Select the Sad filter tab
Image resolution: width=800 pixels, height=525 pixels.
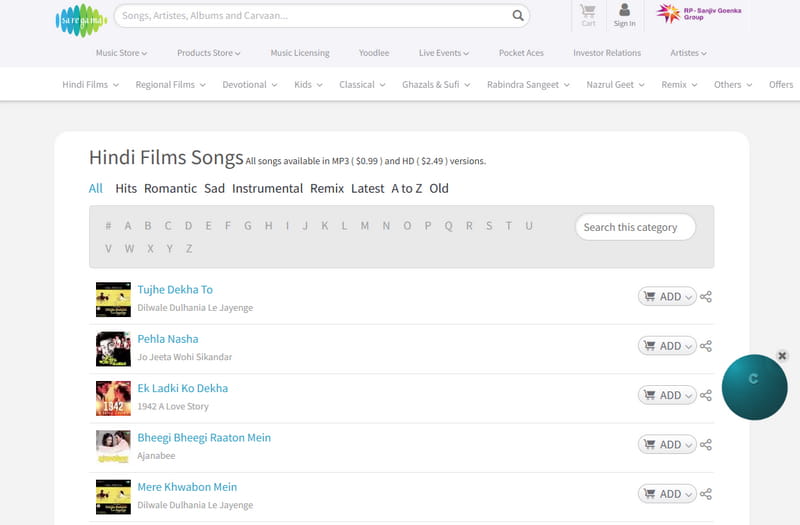click(x=214, y=188)
